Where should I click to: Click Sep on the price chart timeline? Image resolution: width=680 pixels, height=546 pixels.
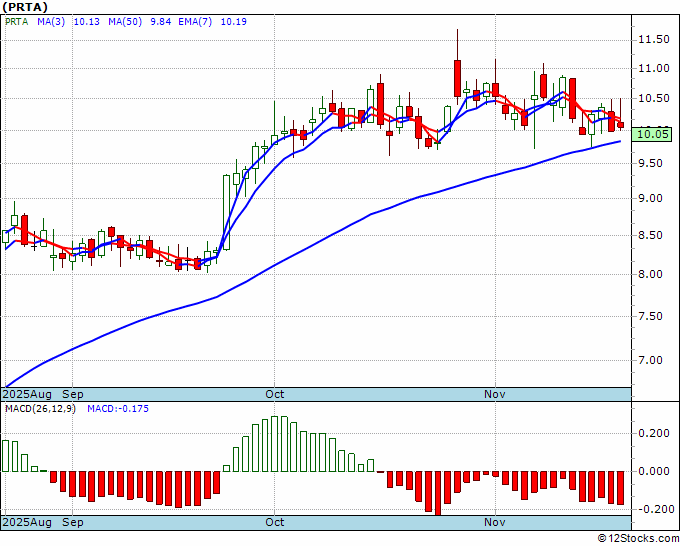pos(73,394)
